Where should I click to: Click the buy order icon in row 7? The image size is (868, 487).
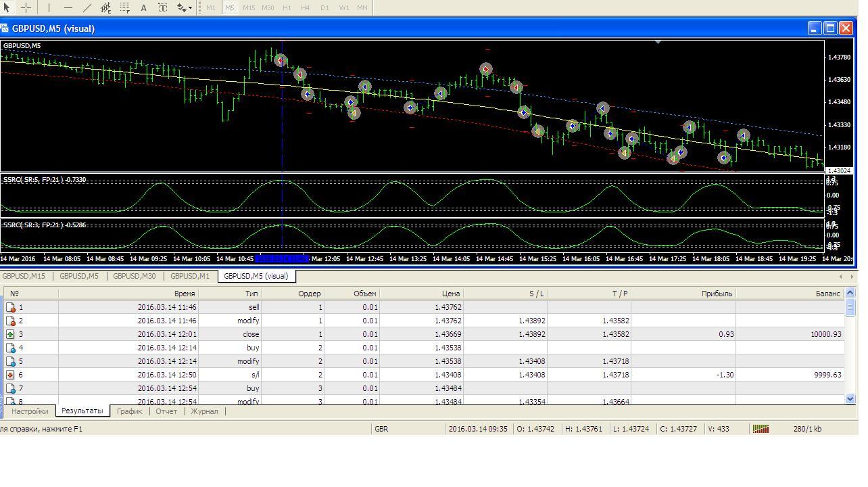coord(11,388)
